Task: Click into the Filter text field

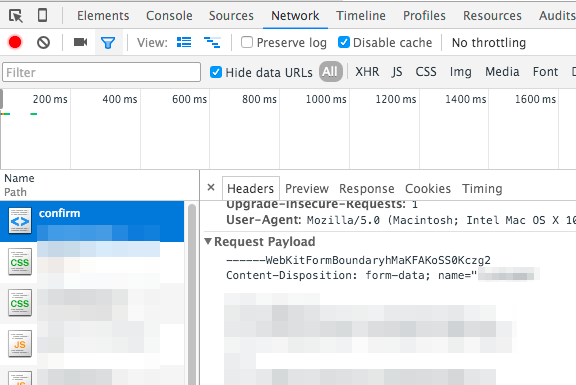Action: pos(101,72)
